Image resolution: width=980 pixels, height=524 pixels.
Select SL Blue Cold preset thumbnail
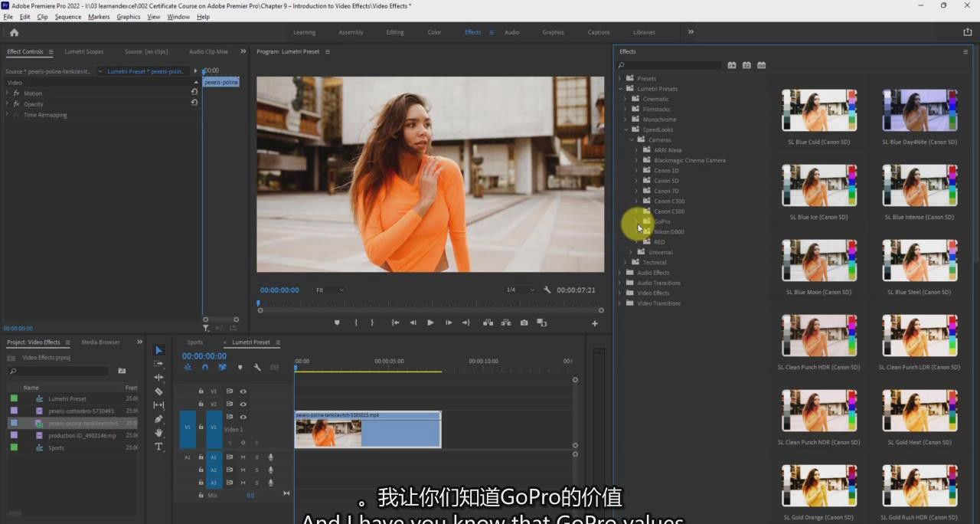[819, 110]
